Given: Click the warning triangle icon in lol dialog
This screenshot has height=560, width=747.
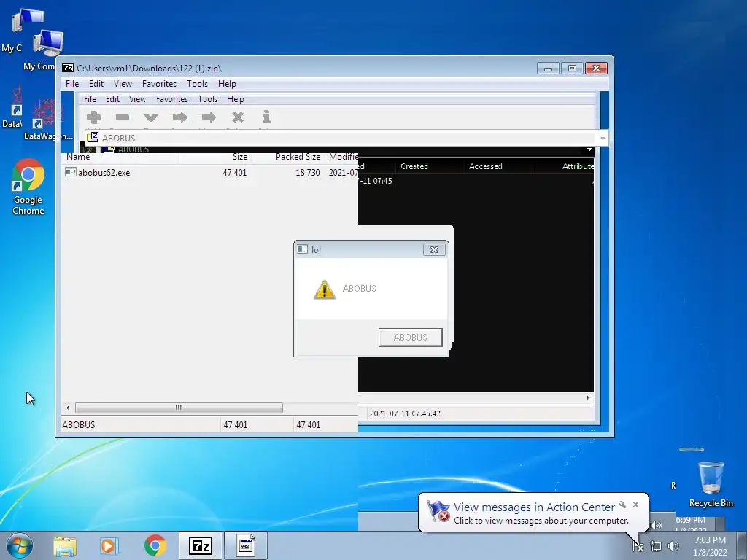Looking at the screenshot, I should 325,289.
